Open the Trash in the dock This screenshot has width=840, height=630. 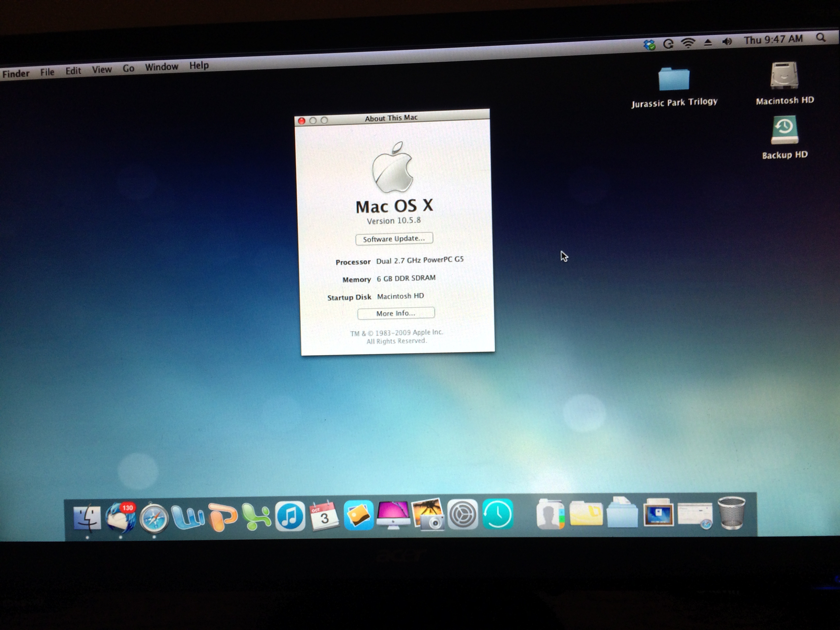pos(732,513)
